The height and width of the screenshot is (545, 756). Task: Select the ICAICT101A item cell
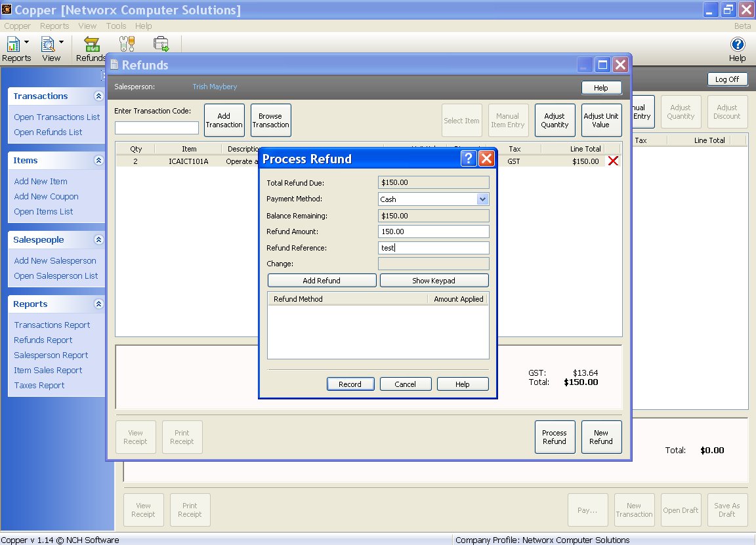click(x=188, y=161)
